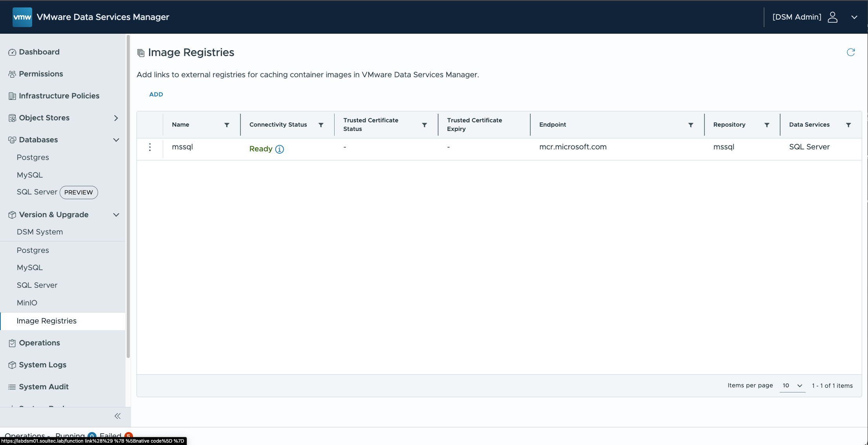The width and height of the screenshot is (868, 445).
Task: Collapse the Databases section
Action: pos(116,140)
